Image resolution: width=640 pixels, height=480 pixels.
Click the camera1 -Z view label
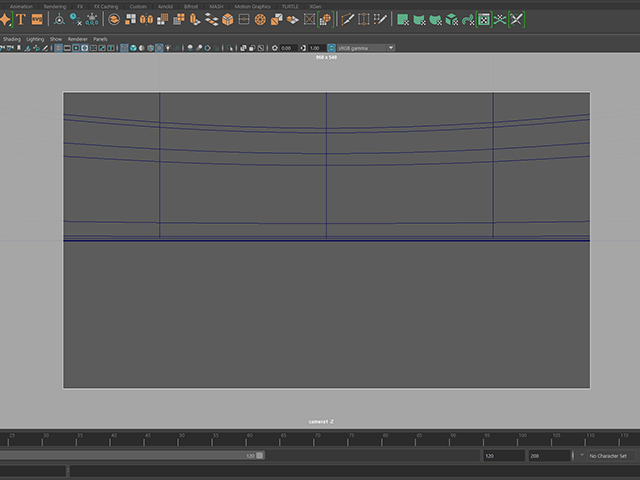tap(321, 422)
